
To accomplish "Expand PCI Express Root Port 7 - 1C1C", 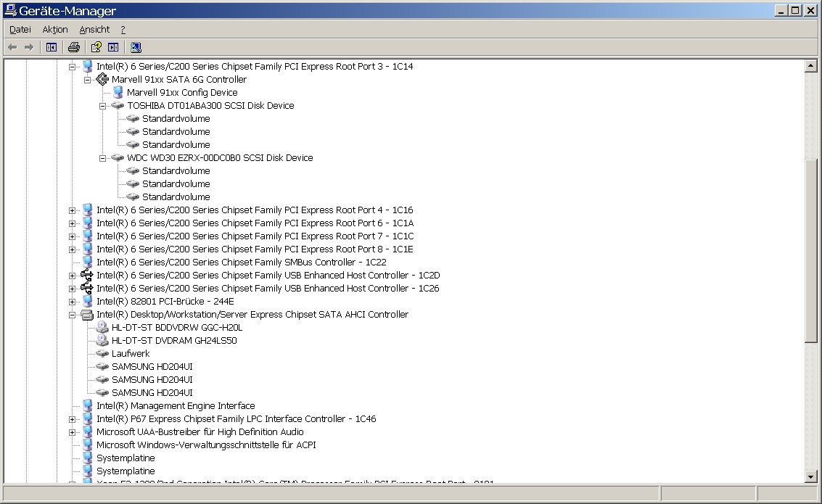I will tap(72, 236).
